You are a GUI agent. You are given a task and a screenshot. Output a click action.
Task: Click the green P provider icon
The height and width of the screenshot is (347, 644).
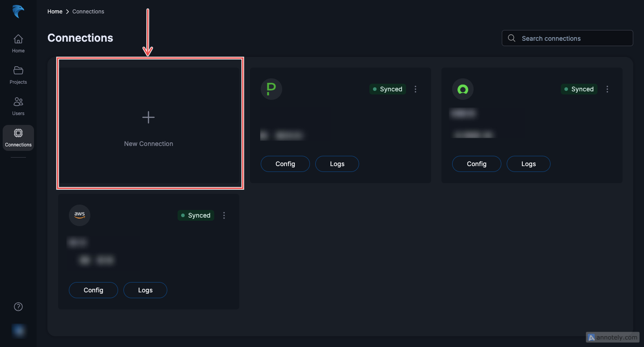[x=271, y=89]
